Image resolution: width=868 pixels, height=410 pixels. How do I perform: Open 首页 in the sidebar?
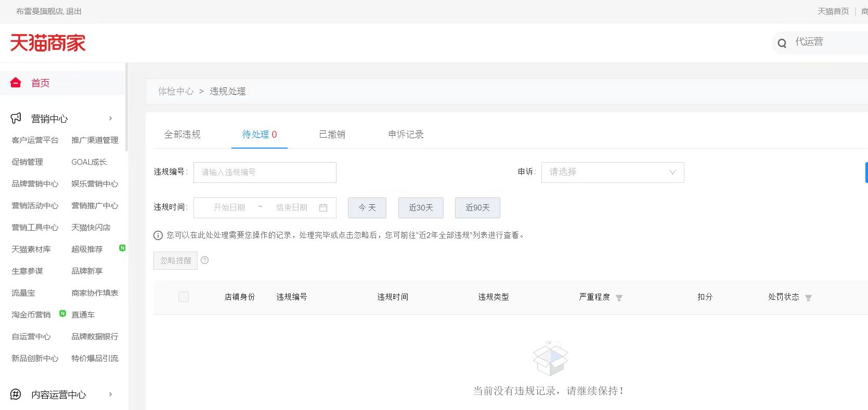point(41,83)
